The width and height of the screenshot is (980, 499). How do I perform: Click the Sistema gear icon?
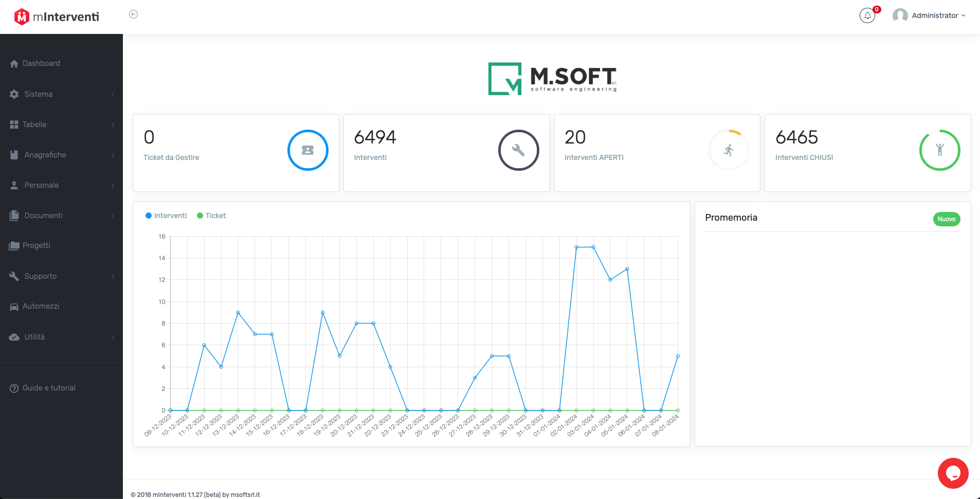tap(14, 94)
